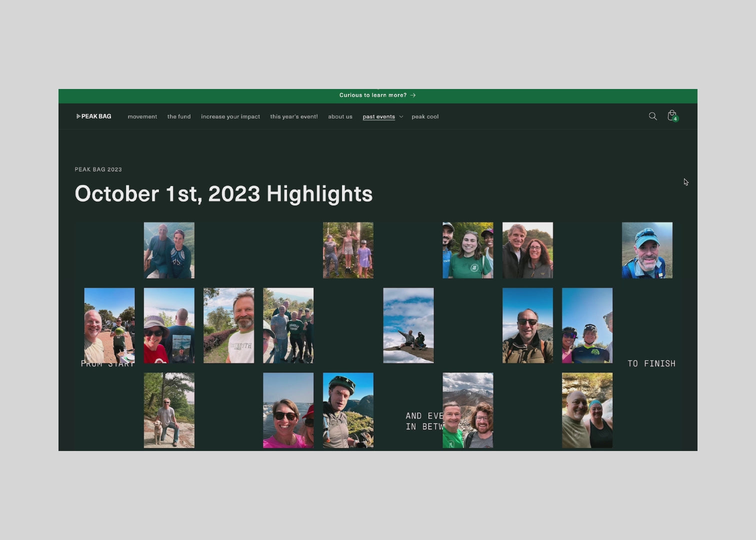The width and height of the screenshot is (756, 540).
Task: Open top-row photo of couple sitting on rocks
Action: point(169,250)
